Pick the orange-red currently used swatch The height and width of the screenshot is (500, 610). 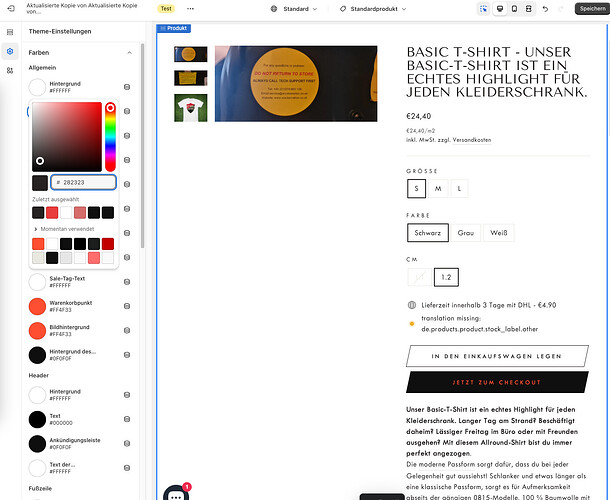38,244
